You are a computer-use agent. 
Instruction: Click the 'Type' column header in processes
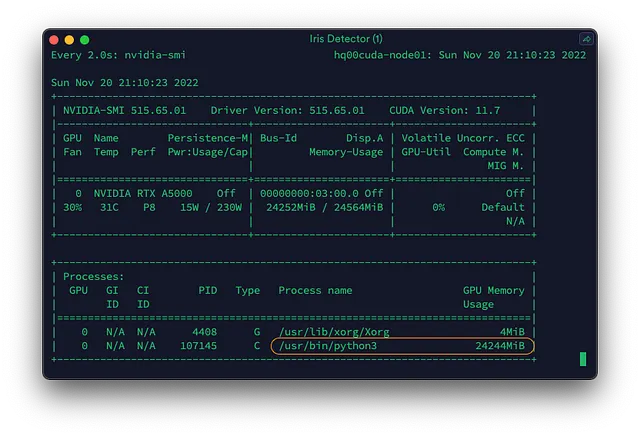point(247,290)
